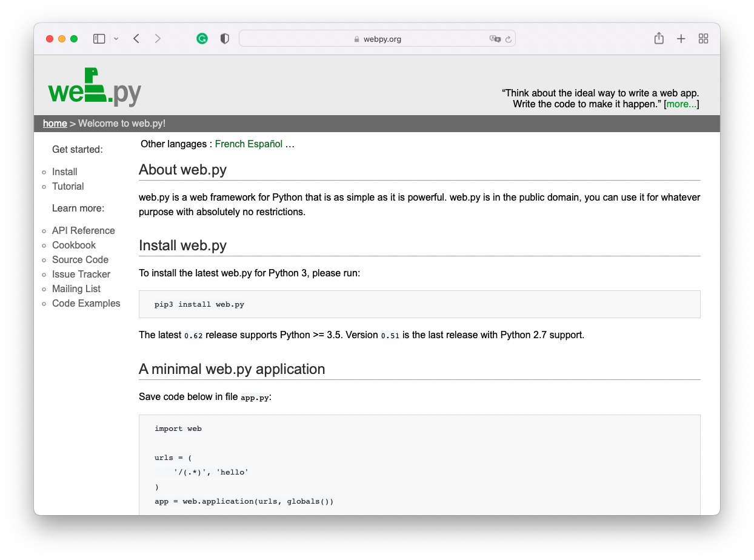Screen dimensions: 754x560
Task: Go back with the back arrow
Action: click(x=136, y=39)
